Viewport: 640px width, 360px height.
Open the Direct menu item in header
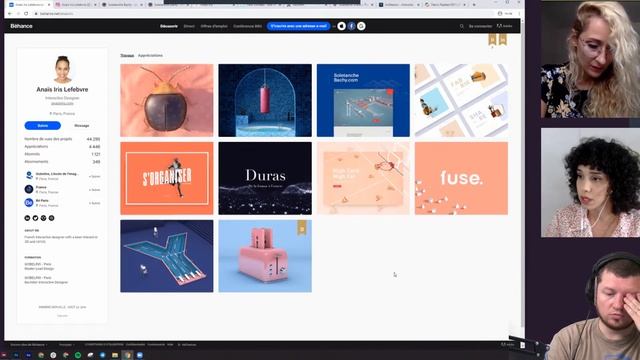coord(189,26)
